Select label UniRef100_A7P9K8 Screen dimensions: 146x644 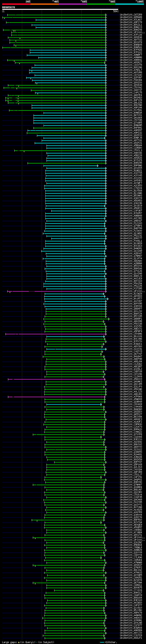[131, 397]
